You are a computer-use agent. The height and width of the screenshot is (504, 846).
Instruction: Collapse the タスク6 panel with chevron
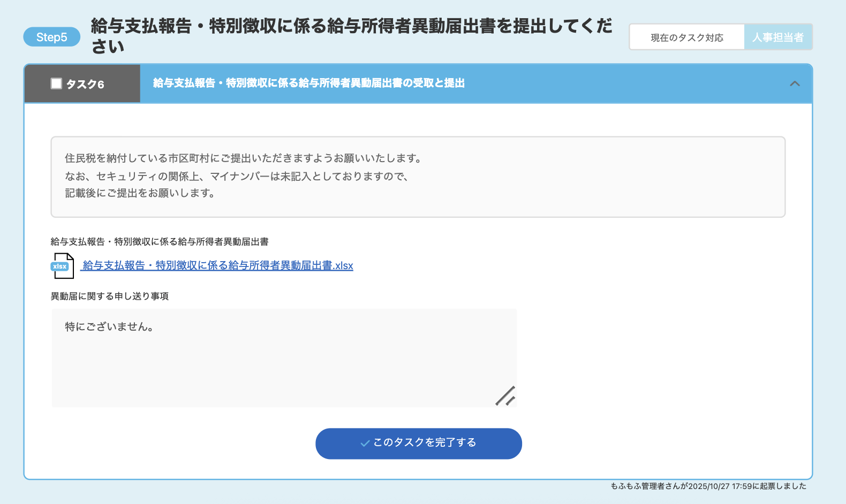[795, 83]
